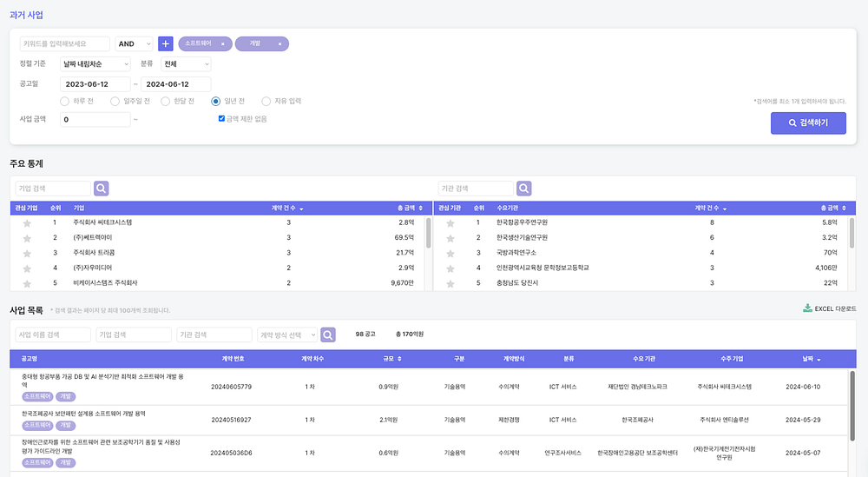Remove the 소프트웨어 keyword tag
868x477 pixels.
click(x=223, y=43)
